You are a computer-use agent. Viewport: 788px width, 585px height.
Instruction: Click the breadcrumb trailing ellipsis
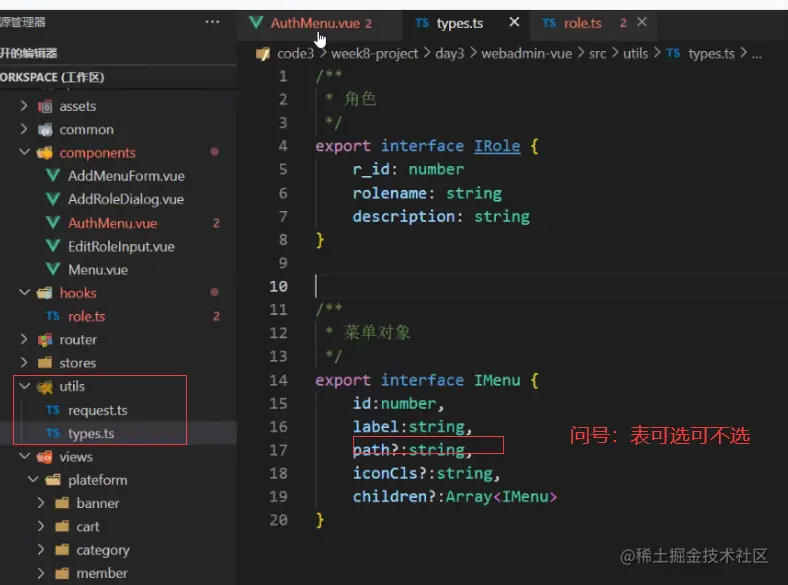point(756,54)
